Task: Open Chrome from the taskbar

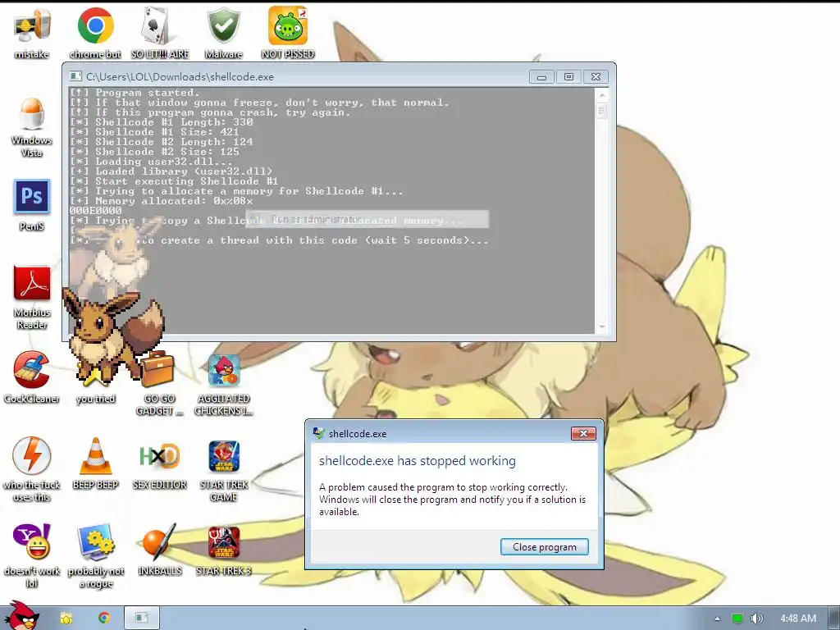Action: coord(104,618)
